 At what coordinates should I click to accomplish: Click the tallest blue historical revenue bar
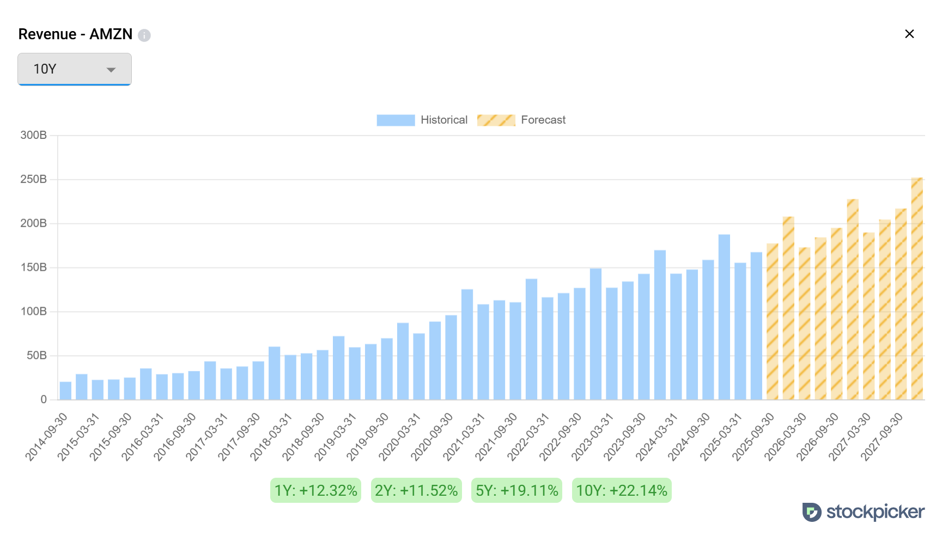724,317
